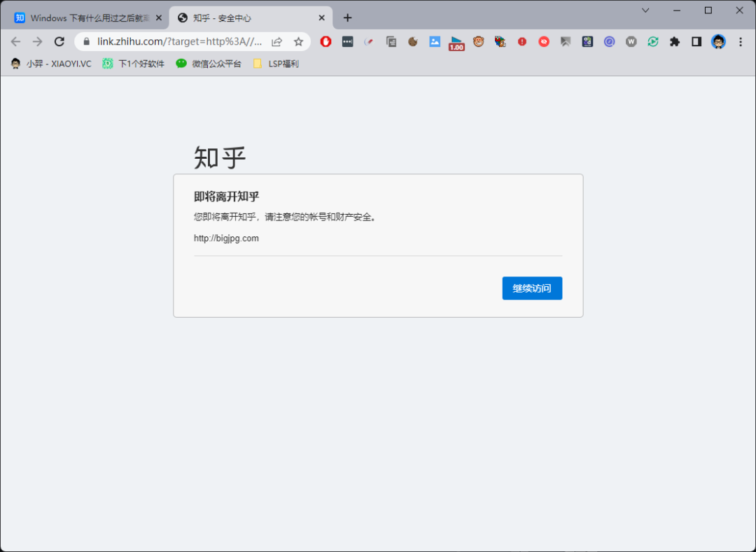Minimize the Chrome window
Viewport: 756px width, 552px height.
point(677,10)
